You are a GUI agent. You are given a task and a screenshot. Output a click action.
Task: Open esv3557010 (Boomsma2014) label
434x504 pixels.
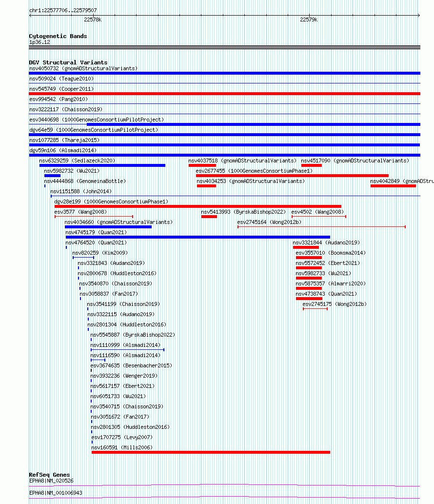(331, 253)
